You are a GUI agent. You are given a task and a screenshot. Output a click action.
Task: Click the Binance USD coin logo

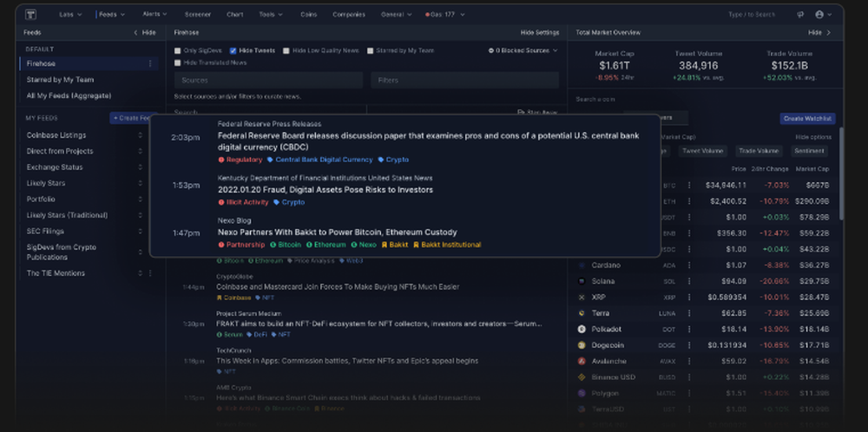coord(582,377)
